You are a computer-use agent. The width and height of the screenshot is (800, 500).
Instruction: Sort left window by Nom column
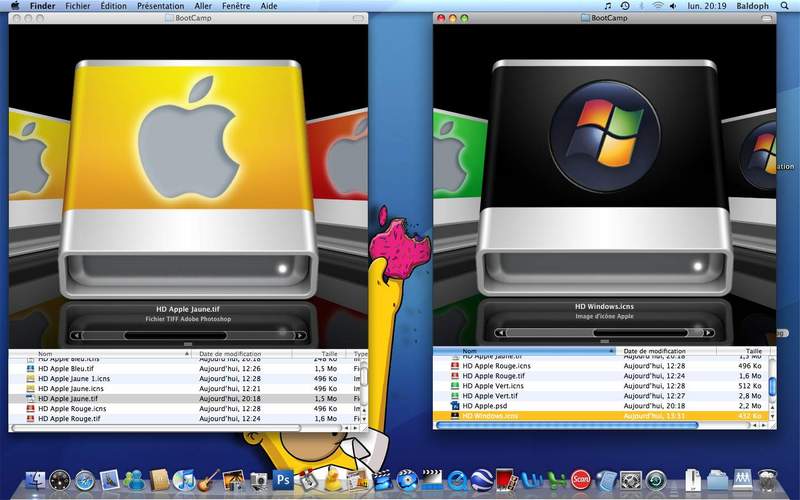[100, 354]
